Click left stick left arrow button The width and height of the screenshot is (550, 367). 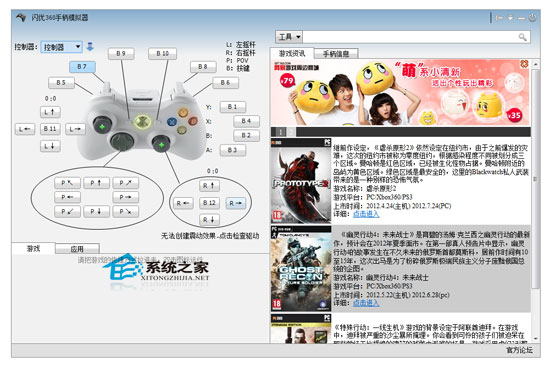click(x=25, y=129)
